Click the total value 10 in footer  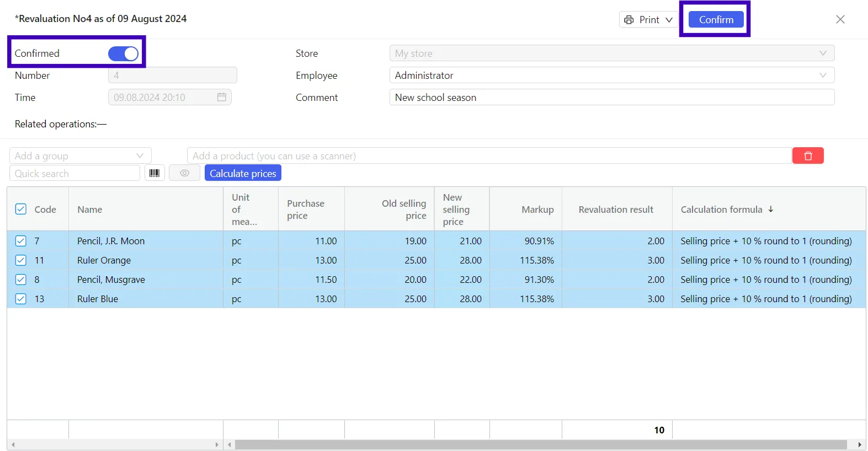click(x=659, y=430)
